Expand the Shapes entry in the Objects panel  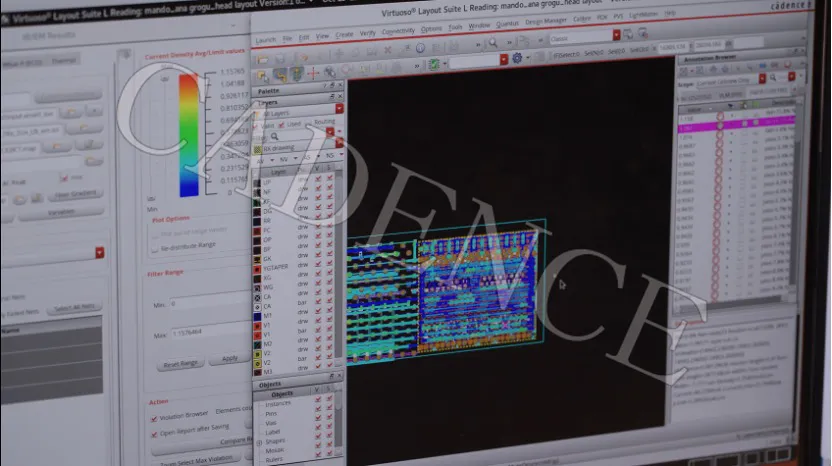(259, 442)
